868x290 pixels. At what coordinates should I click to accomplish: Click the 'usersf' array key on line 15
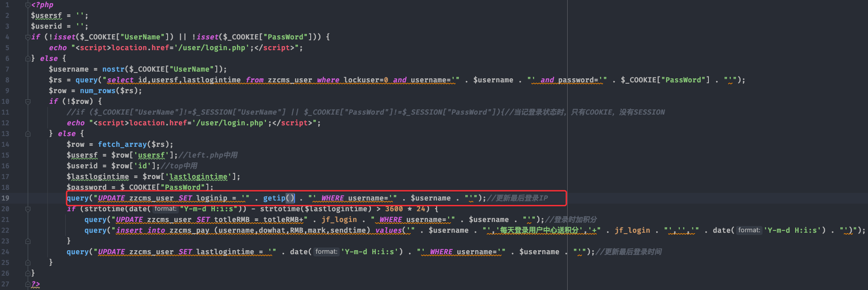click(152, 155)
